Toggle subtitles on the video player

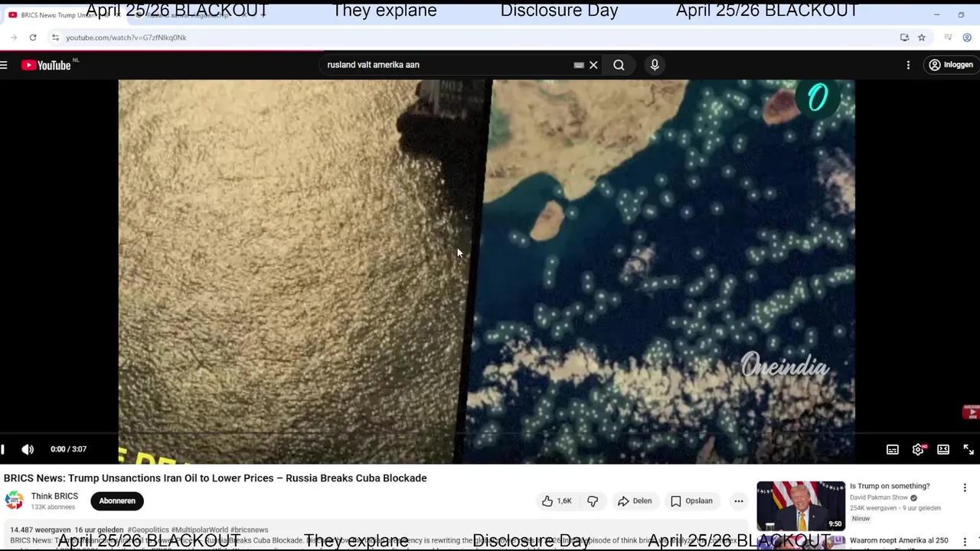[x=893, y=449]
